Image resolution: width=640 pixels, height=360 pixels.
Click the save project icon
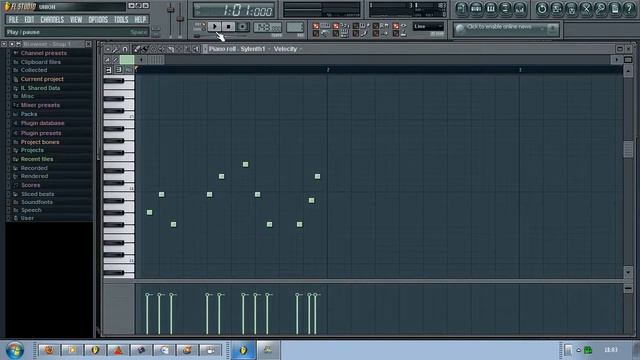(x=557, y=9)
